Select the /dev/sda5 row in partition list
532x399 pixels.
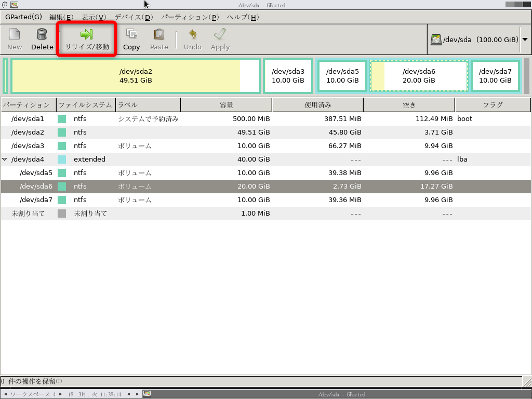(265, 172)
